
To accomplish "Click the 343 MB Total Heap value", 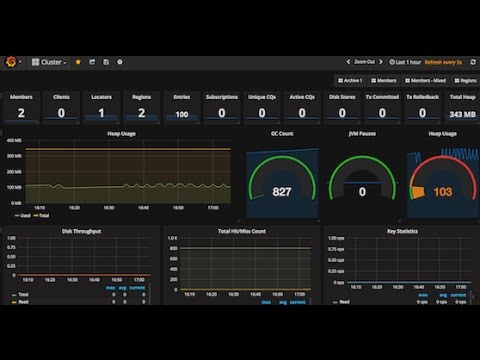I will tap(462, 114).
